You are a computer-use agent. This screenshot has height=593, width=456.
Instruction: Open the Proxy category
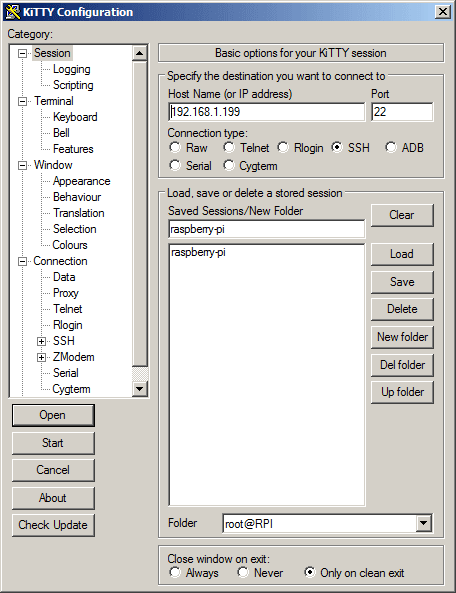click(x=65, y=293)
